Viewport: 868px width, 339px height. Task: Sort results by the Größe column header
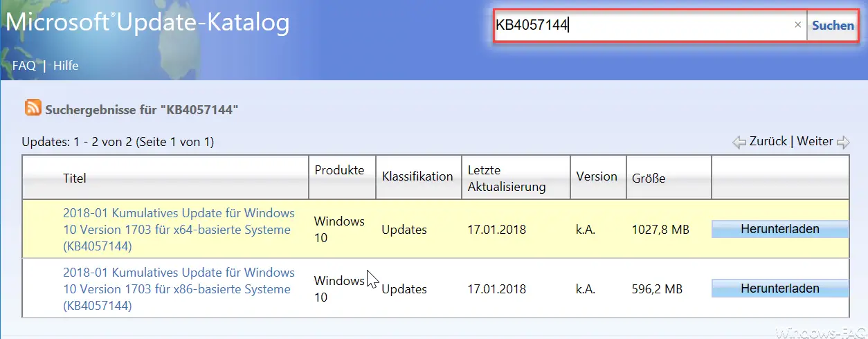(x=649, y=178)
